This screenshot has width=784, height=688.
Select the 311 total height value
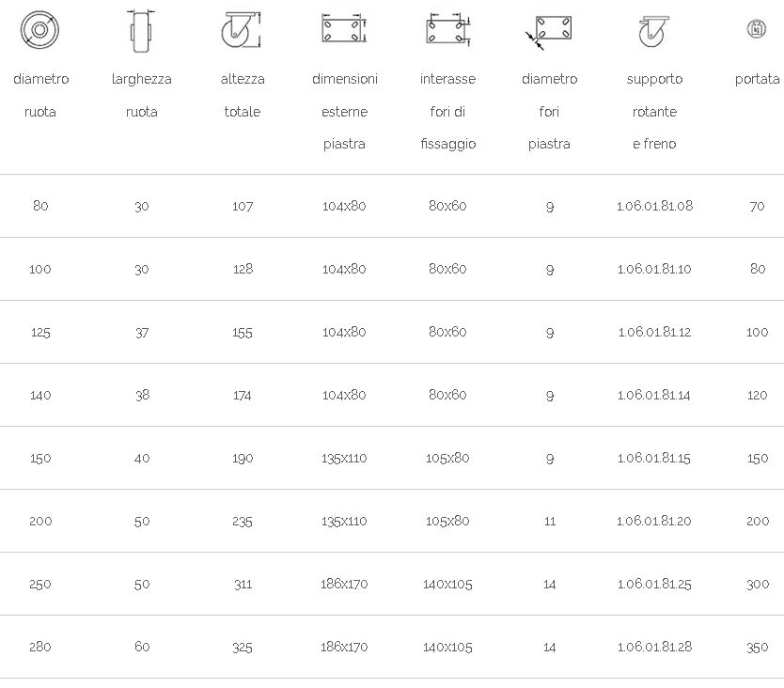(x=243, y=584)
